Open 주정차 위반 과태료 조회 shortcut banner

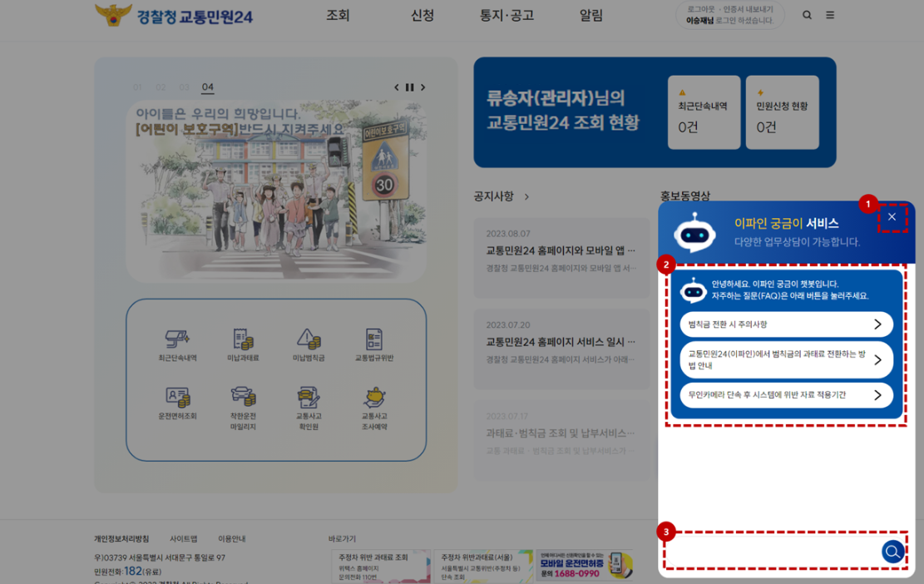(x=381, y=567)
